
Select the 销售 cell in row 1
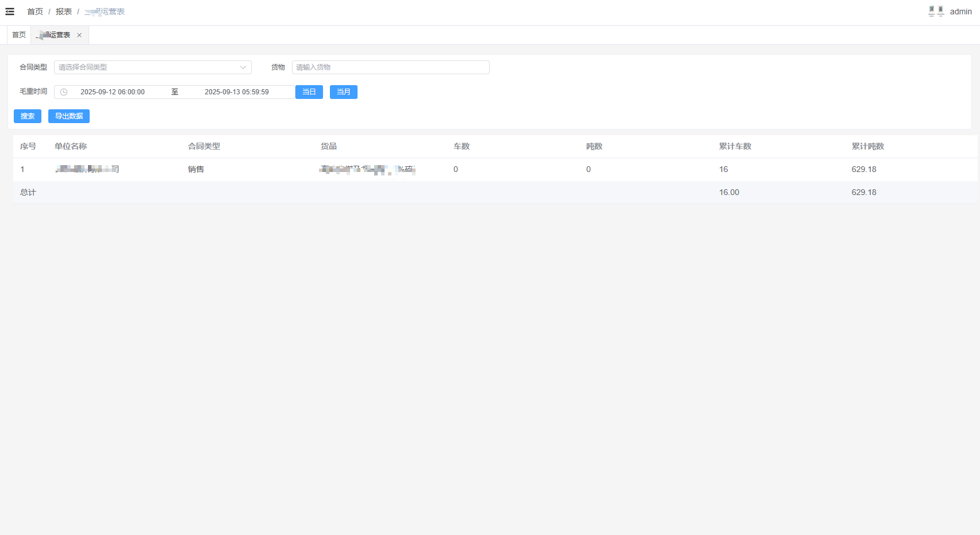pos(196,169)
